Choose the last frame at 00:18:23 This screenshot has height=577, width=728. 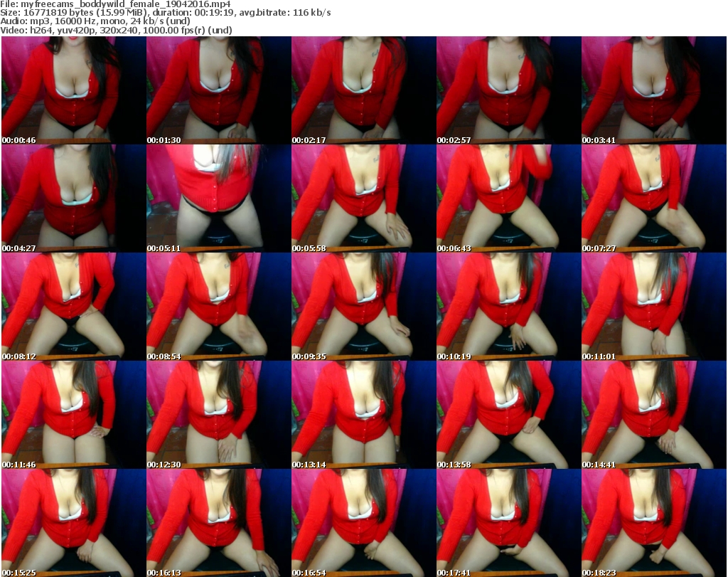654,523
